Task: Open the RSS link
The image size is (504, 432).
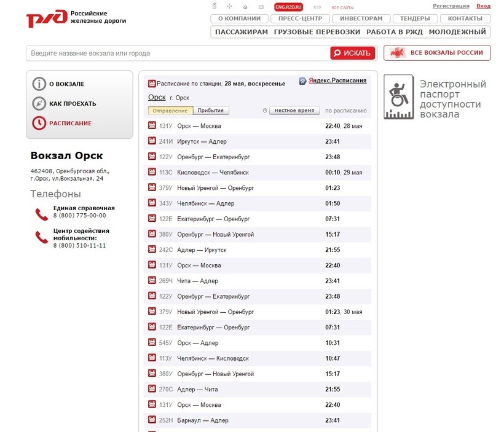Action: coord(317,7)
